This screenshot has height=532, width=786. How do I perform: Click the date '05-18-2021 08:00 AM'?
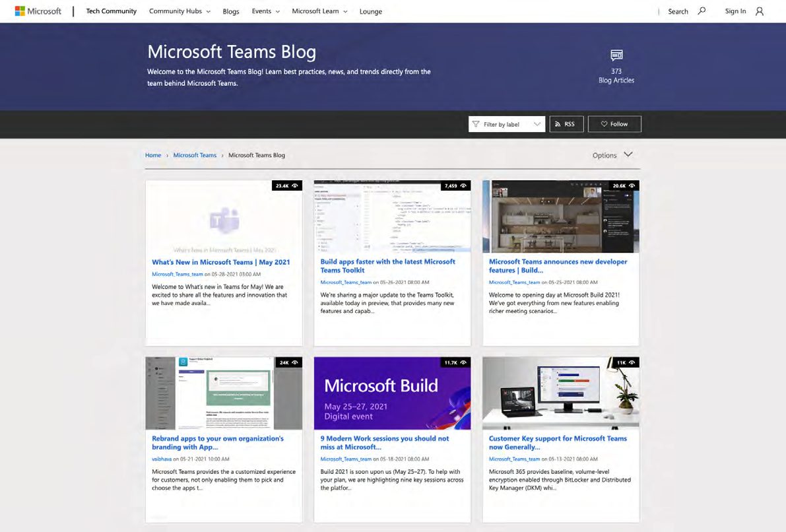405,459
